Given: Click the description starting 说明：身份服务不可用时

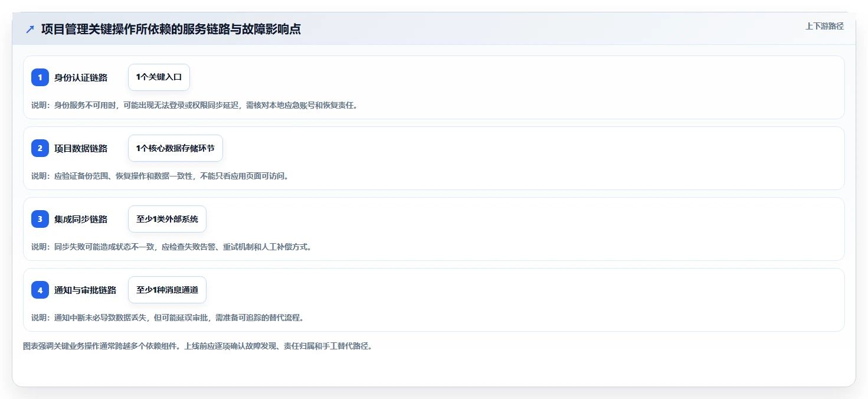Looking at the screenshot, I should pyautogui.click(x=194, y=105).
